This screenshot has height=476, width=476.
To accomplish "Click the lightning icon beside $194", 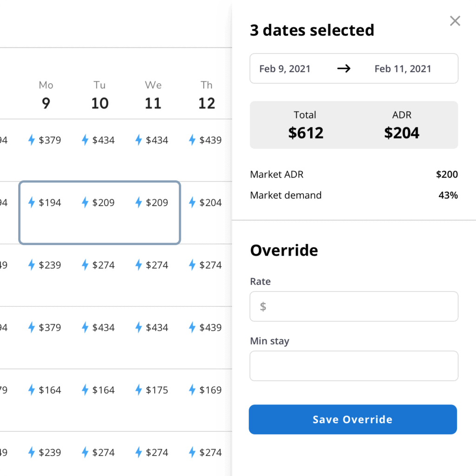I will coord(31,202).
